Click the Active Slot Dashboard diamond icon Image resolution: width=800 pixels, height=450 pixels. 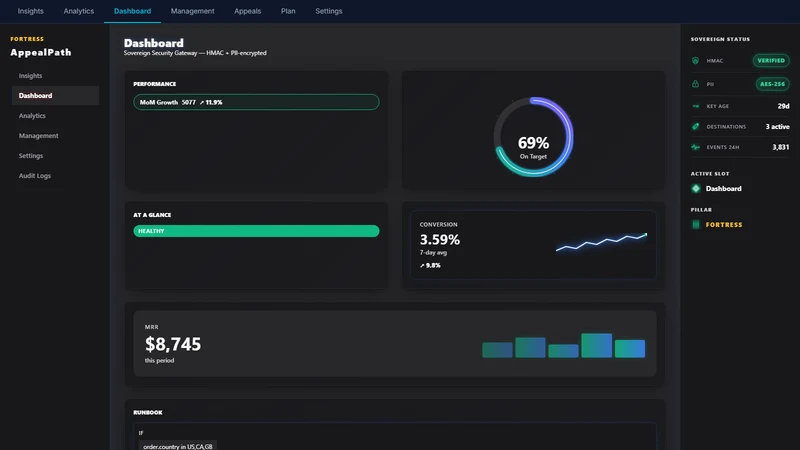pyautogui.click(x=696, y=189)
